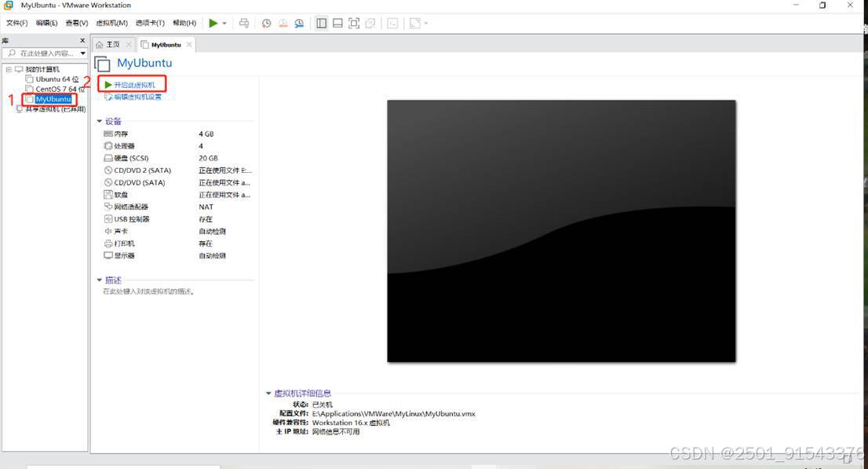Open the 虚拟机(M) menu
The width and height of the screenshot is (868, 469).
click(111, 24)
